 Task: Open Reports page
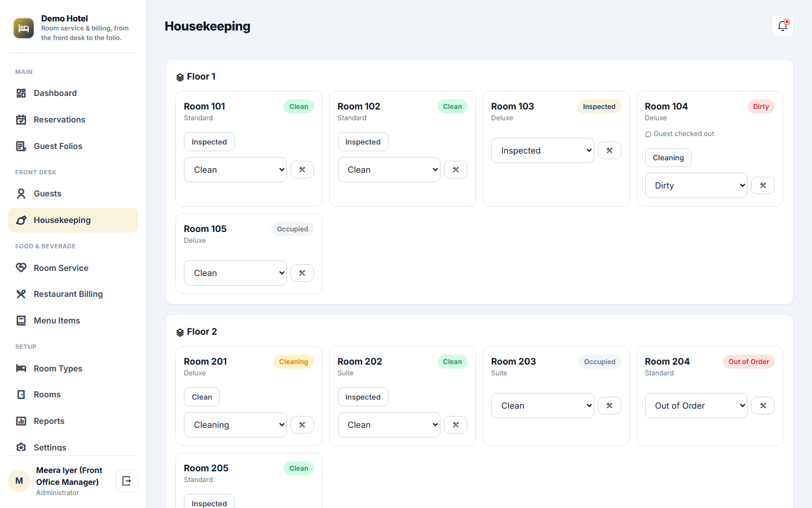point(73,421)
